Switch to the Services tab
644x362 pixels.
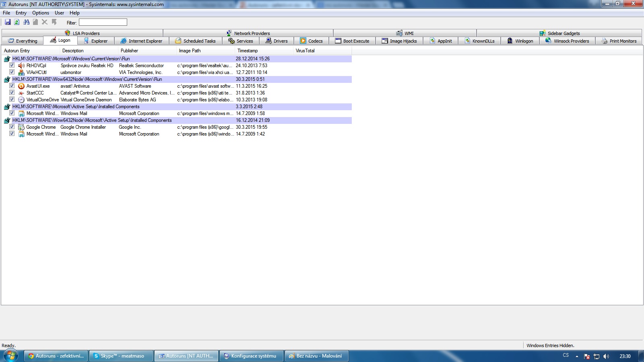coord(240,41)
